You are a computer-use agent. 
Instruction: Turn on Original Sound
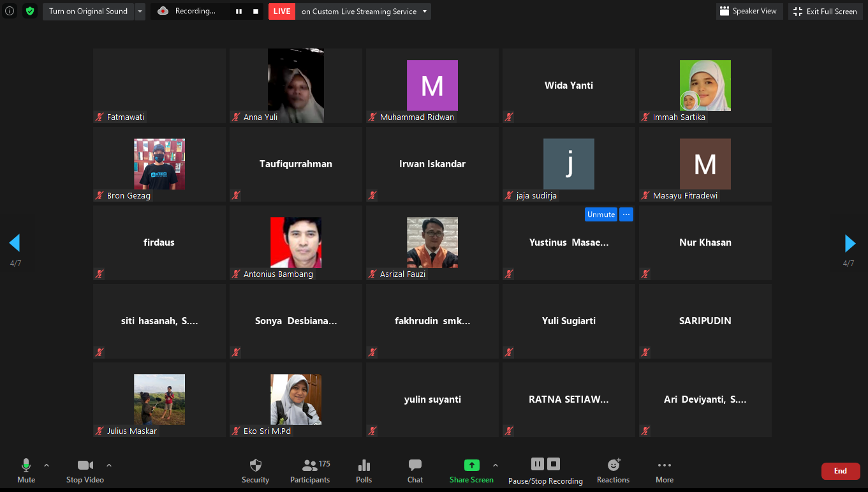[x=88, y=11]
